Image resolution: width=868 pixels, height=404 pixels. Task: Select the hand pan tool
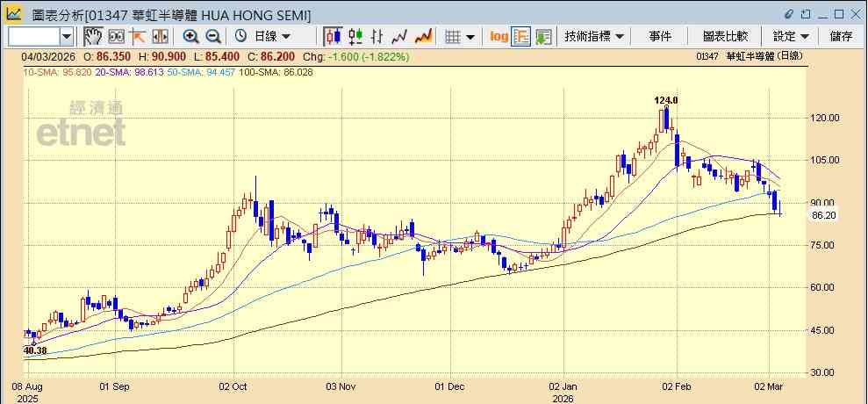[94, 37]
